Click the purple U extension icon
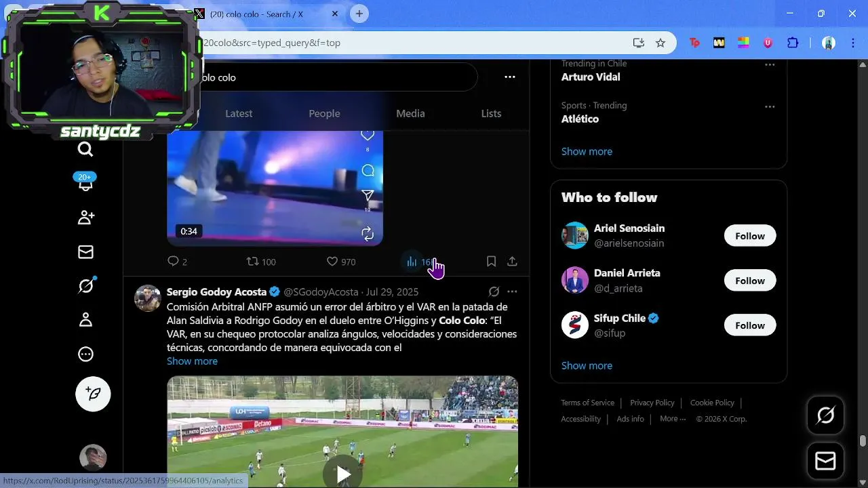Screen dimensions: 868x488 tap(768, 43)
